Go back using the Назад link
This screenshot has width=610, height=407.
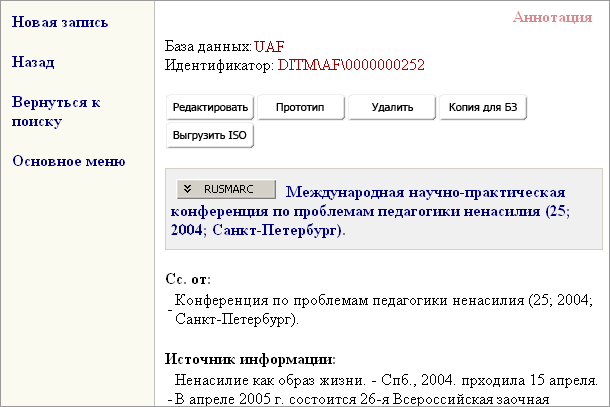point(33,62)
